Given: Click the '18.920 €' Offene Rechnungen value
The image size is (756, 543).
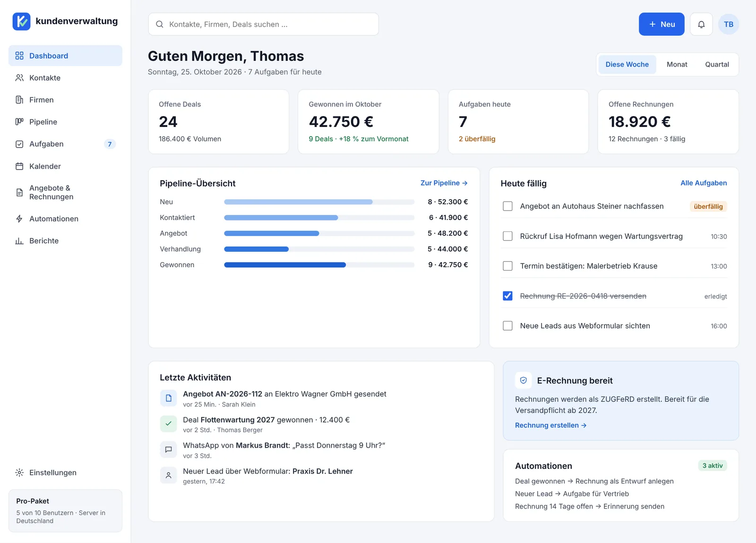Looking at the screenshot, I should [639, 122].
